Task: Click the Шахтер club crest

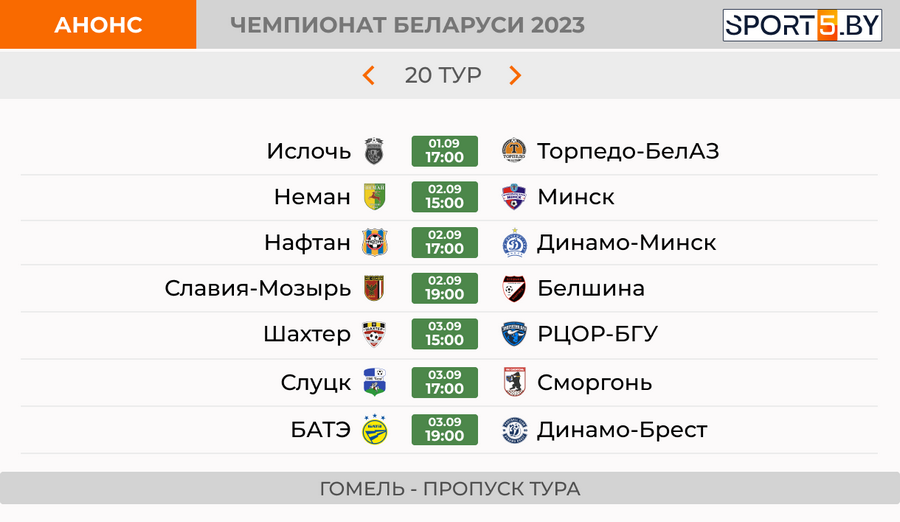Action: [x=374, y=334]
